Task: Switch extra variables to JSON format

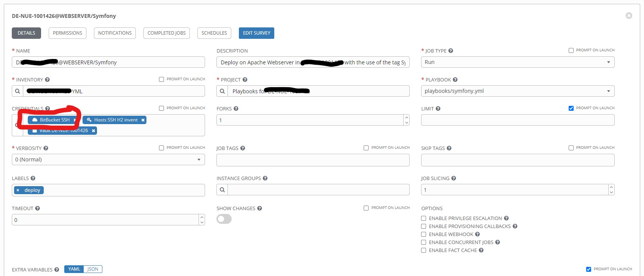Action: (93, 269)
